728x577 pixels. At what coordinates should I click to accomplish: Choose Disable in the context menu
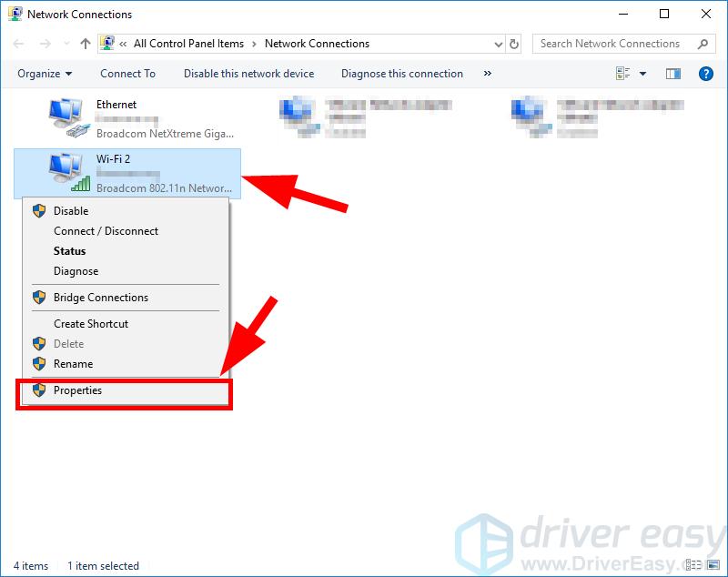coord(71,211)
